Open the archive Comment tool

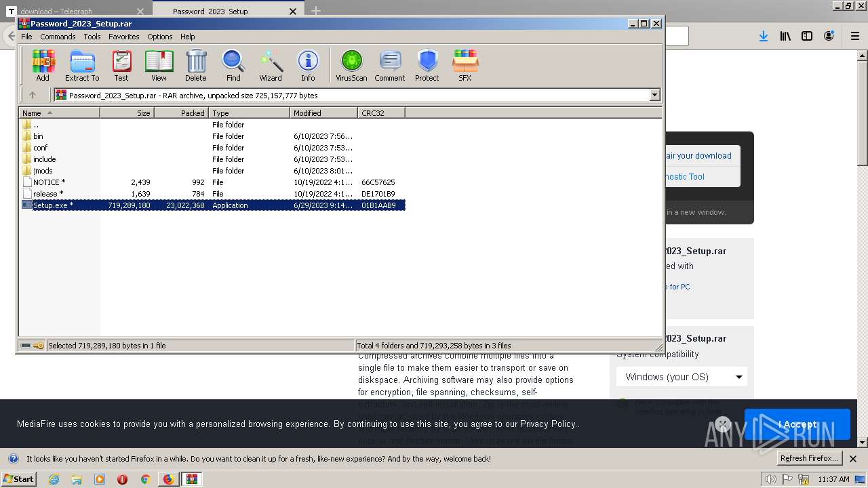tap(390, 66)
